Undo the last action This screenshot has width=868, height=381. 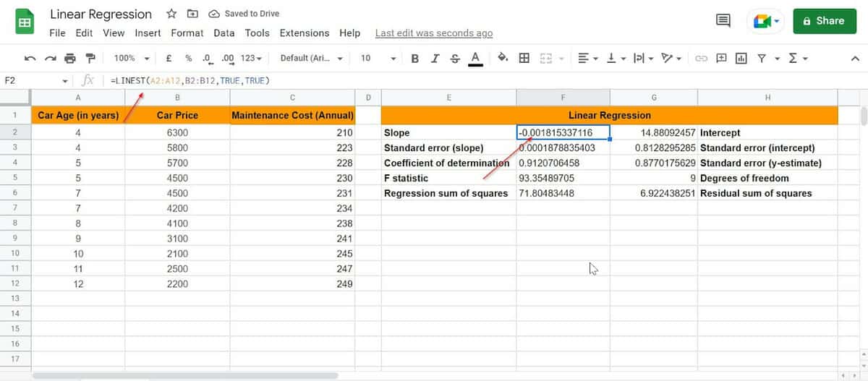point(30,58)
